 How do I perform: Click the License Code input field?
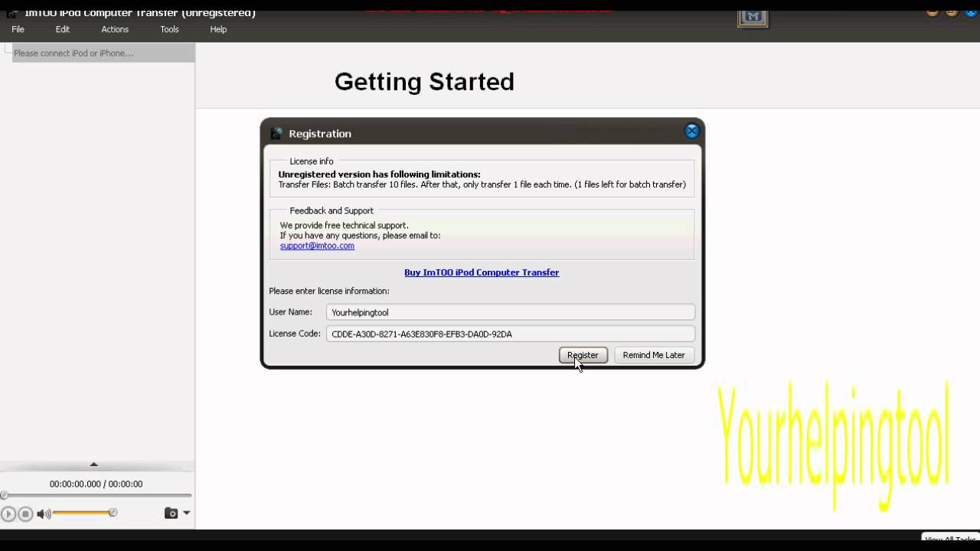coord(511,334)
